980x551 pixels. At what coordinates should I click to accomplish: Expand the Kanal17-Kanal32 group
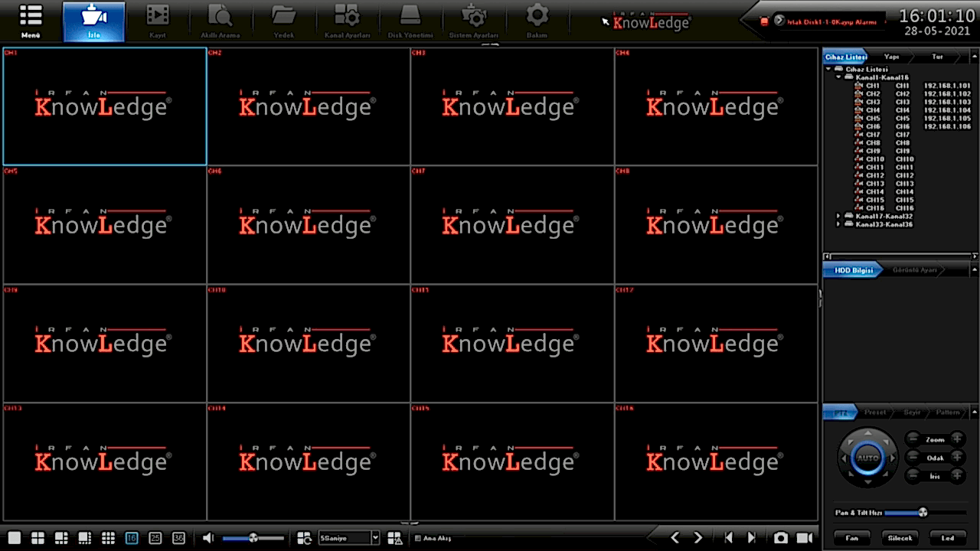click(838, 217)
